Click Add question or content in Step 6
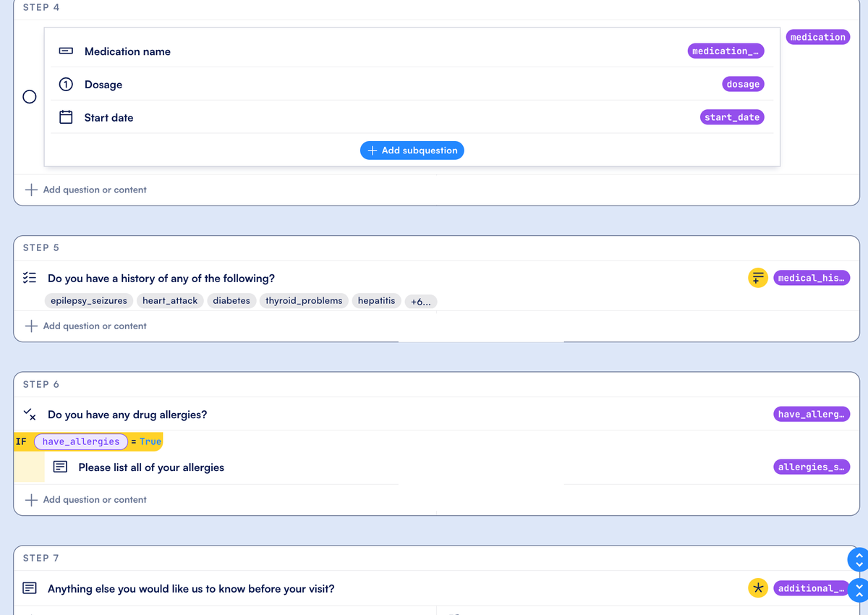Screen dimensions: 868x615 (x=85, y=499)
